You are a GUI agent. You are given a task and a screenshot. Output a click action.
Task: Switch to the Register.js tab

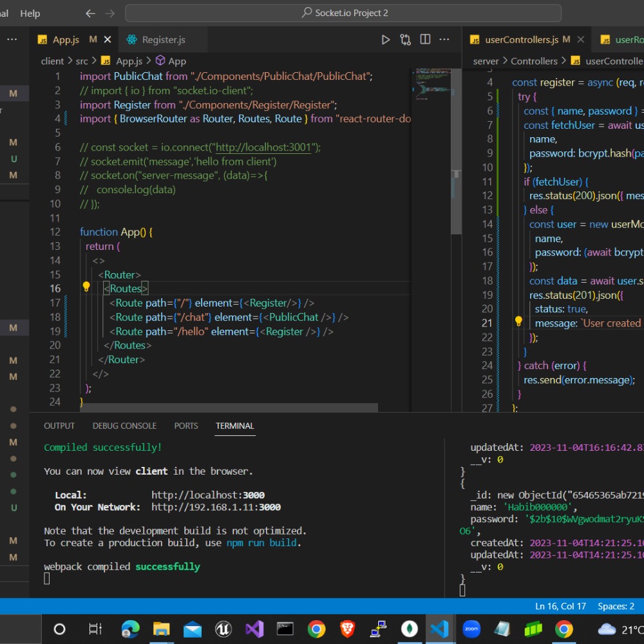pos(163,39)
